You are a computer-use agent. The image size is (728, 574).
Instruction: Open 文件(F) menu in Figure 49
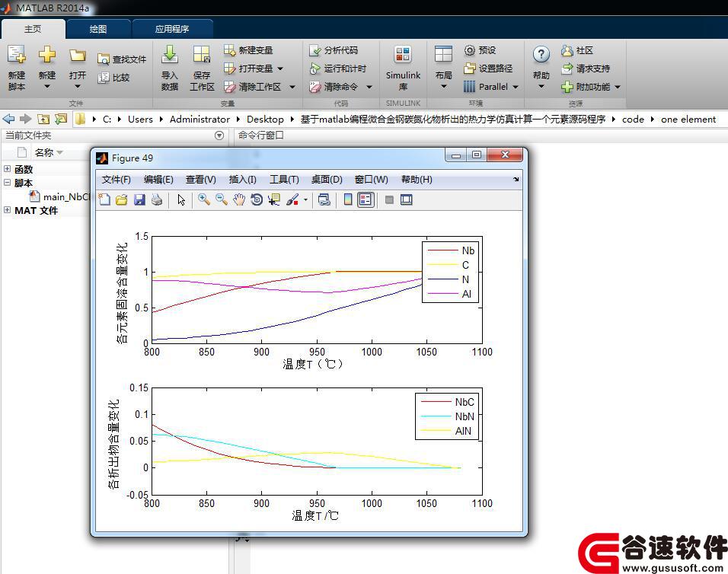(116, 180)
